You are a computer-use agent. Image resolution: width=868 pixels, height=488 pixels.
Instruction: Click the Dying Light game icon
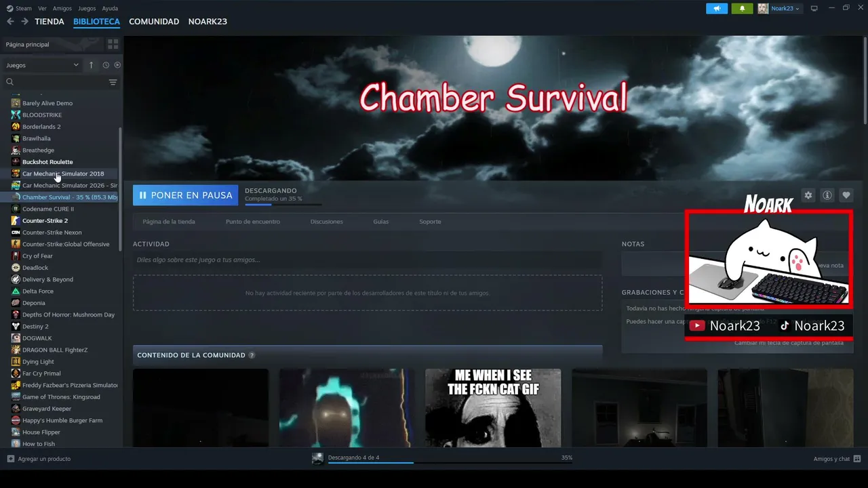coord(16,361)
